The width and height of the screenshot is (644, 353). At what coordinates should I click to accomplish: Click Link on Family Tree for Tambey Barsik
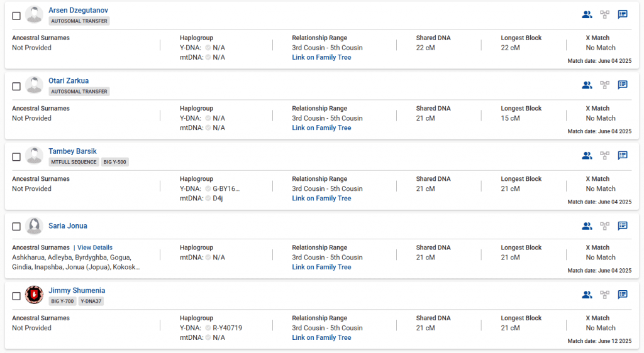(321, 198)
